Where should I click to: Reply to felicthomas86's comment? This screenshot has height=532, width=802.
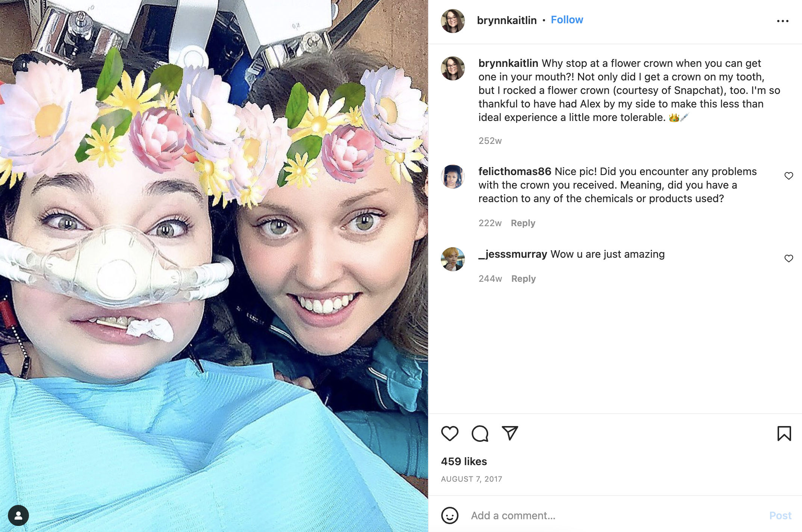[523, 223]
